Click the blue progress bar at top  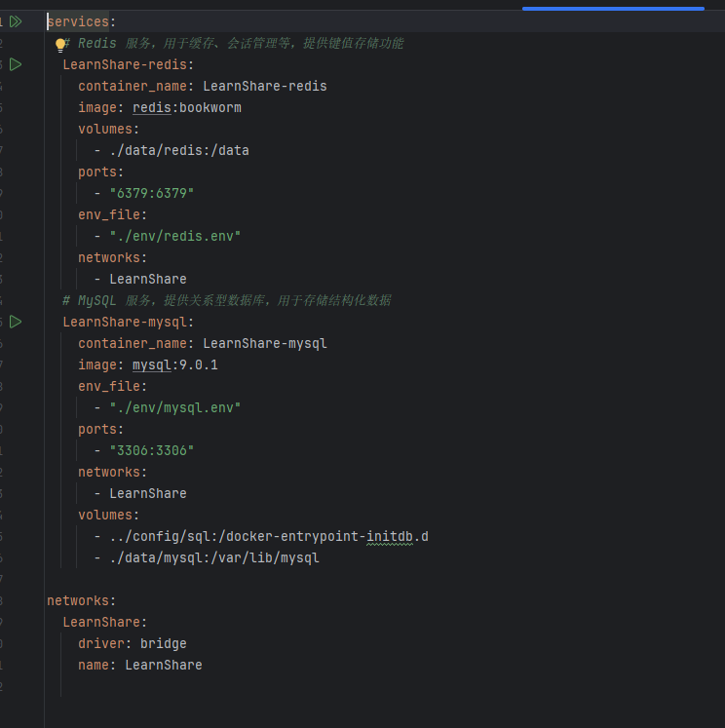click(x=613, y=9)
